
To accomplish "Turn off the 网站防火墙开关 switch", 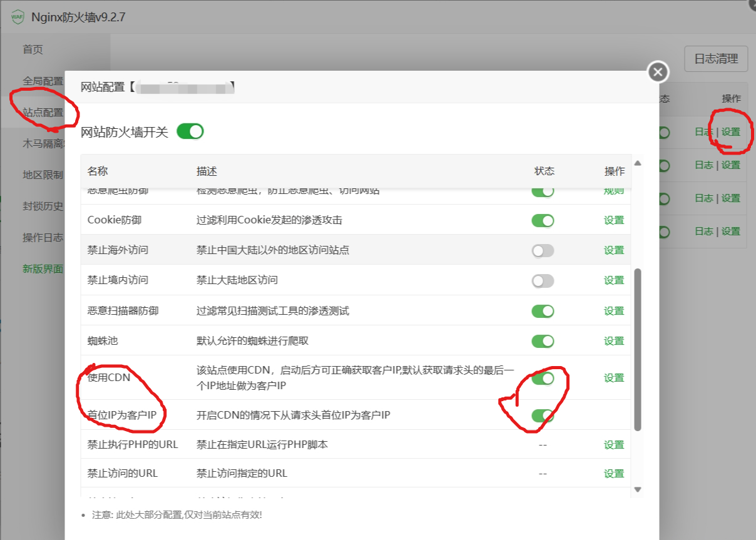I will tap(190, 131).
